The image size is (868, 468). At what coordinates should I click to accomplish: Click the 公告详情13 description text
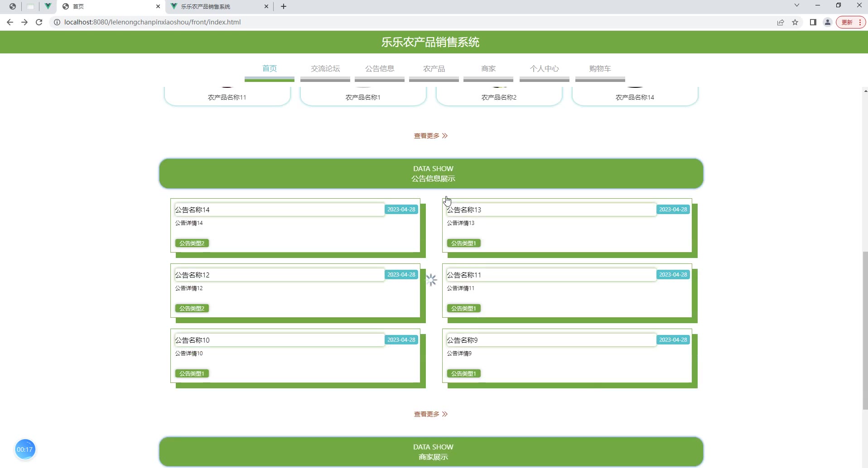point(461,223)
